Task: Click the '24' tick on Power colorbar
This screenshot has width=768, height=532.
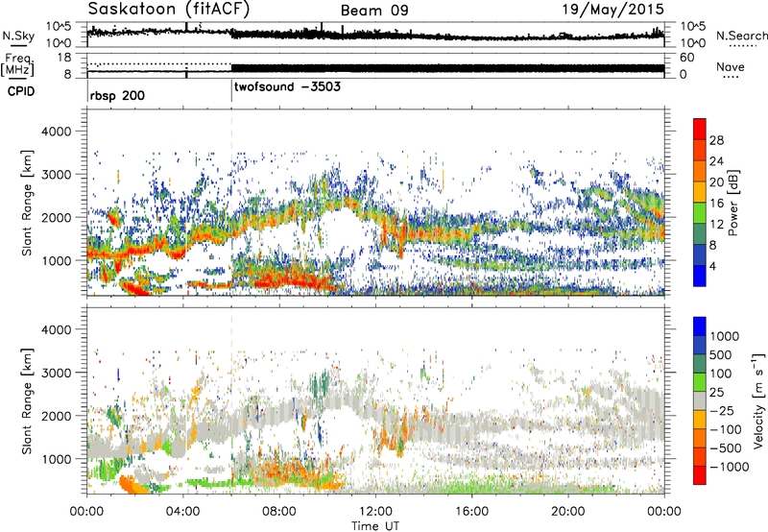Action: 716,161
